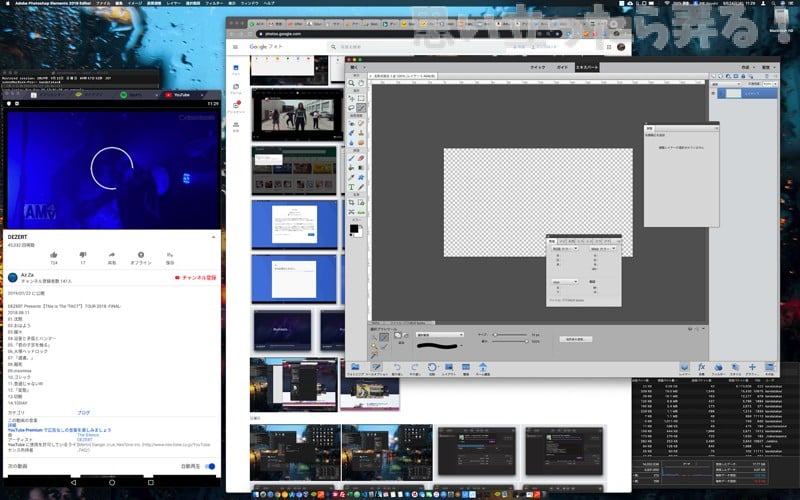
Task: Switch to Quick mode tab
Action: [537, 67]
